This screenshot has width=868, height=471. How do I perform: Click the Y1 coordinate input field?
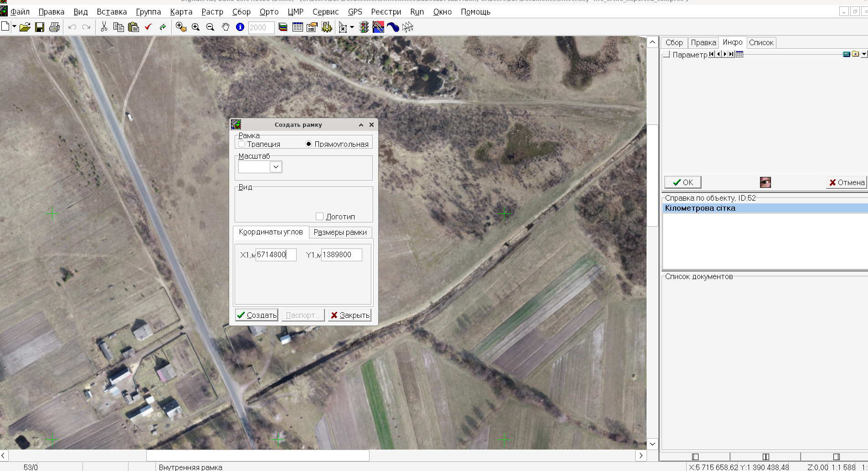[341, 255]
